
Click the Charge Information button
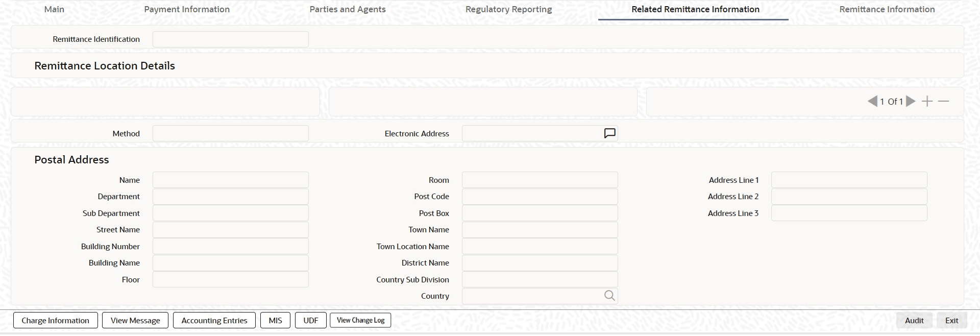tap(55, 321)
